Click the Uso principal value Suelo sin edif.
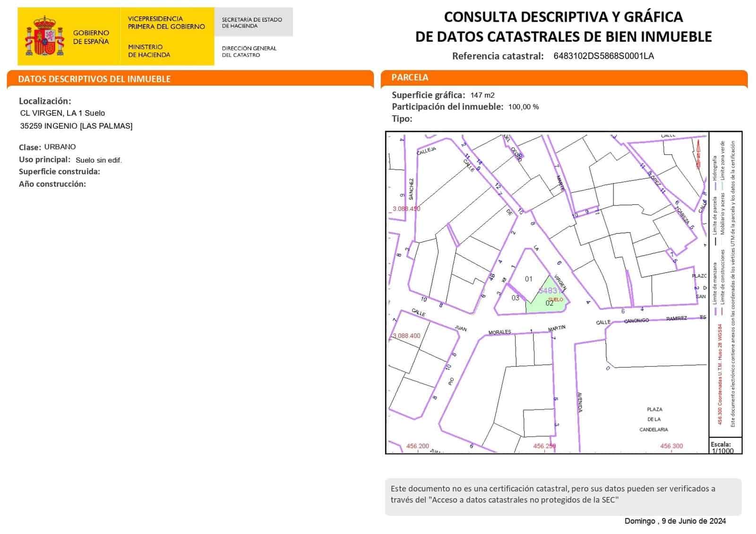The image size is (756, 534). point(99,160)
